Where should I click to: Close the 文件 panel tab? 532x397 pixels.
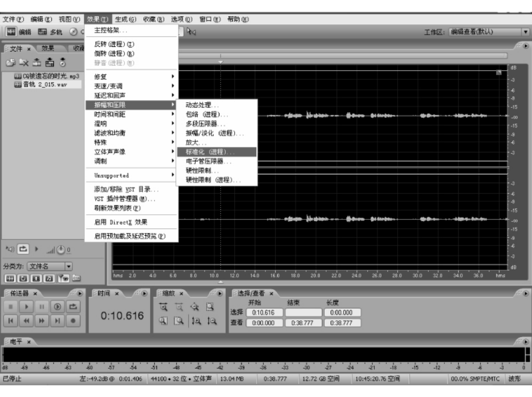pyautogui.click(x=29, y=49)
